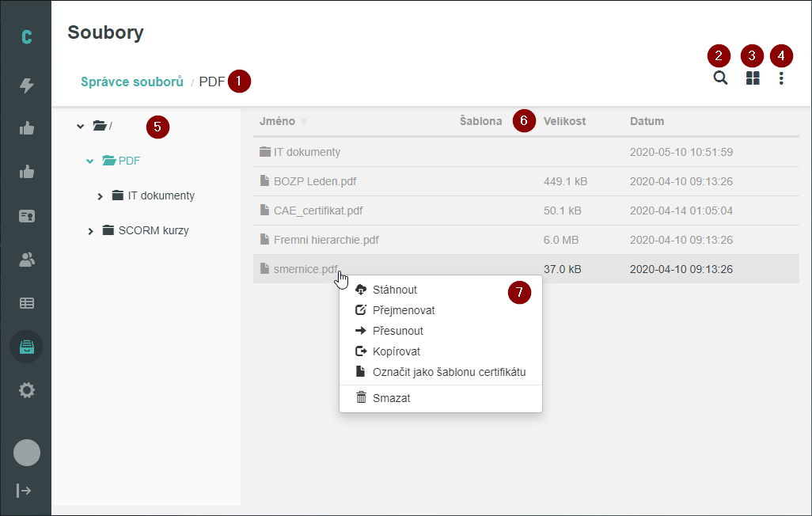Screen dimensions: 812x516
Task: Open Settings via the gear icon
Action: pos(26,390)
